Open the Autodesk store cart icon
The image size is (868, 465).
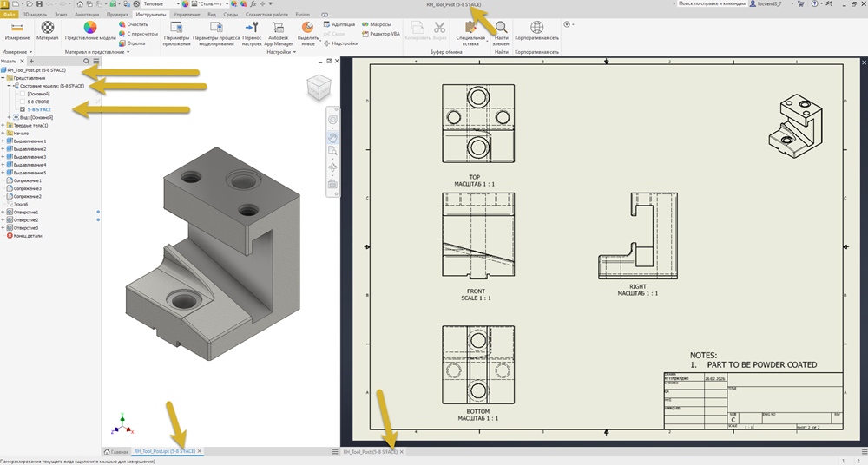[800, 3]
